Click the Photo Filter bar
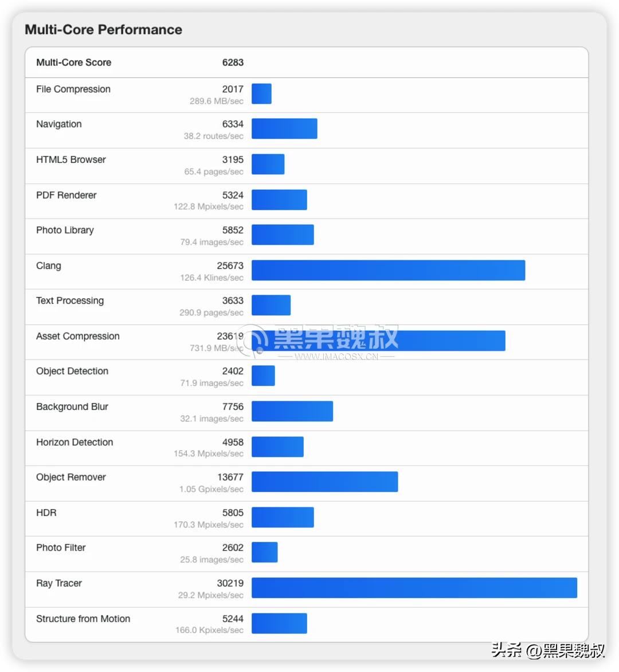Image resolution: width=619 pixels, height=672 pixels. (264, 553)
